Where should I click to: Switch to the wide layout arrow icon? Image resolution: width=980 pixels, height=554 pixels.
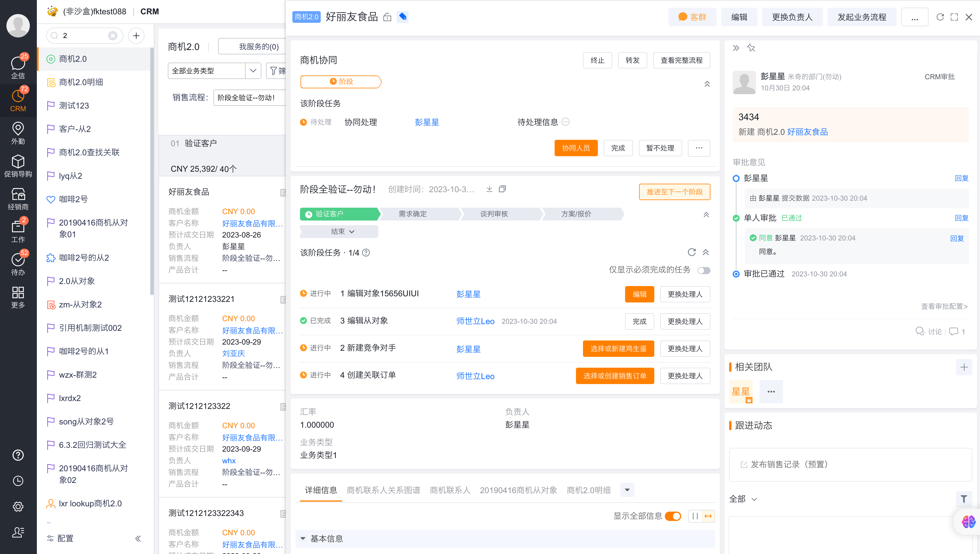click(708, 516)
